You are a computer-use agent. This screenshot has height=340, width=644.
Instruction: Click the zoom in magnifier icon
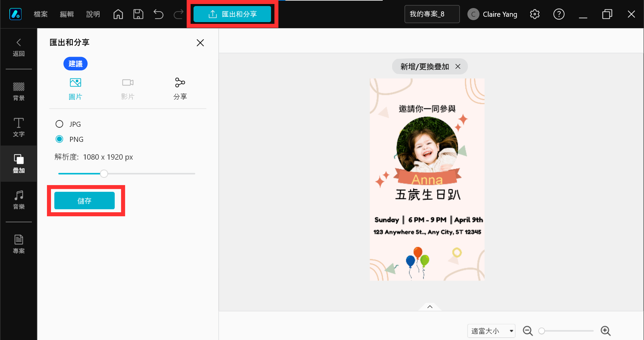point(605,331)
